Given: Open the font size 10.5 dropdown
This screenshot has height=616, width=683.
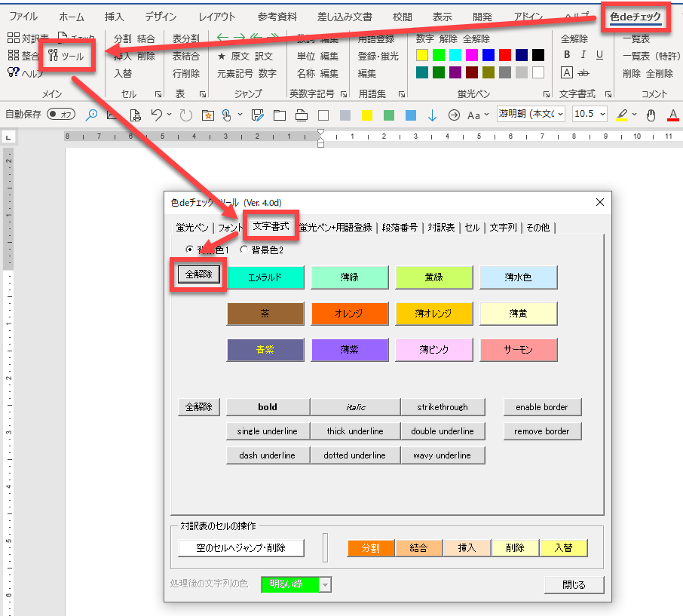Looking at the screenshot, I should point(601,115).
